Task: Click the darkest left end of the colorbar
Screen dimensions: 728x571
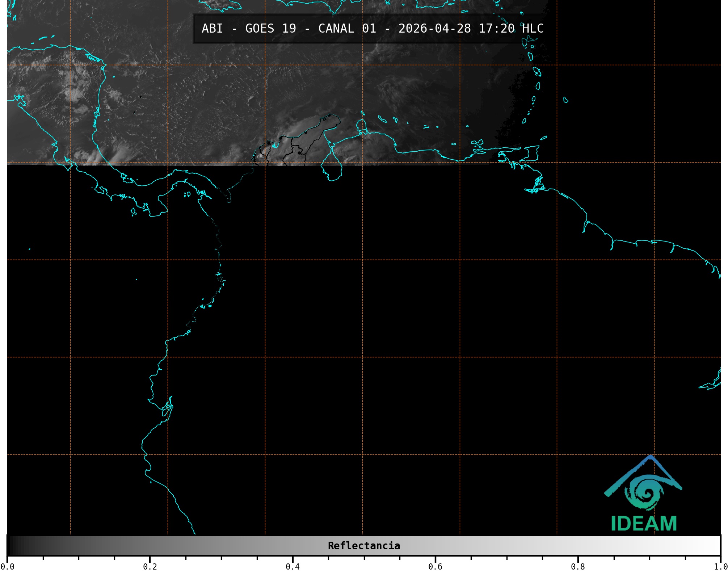Action: point(11,546)
